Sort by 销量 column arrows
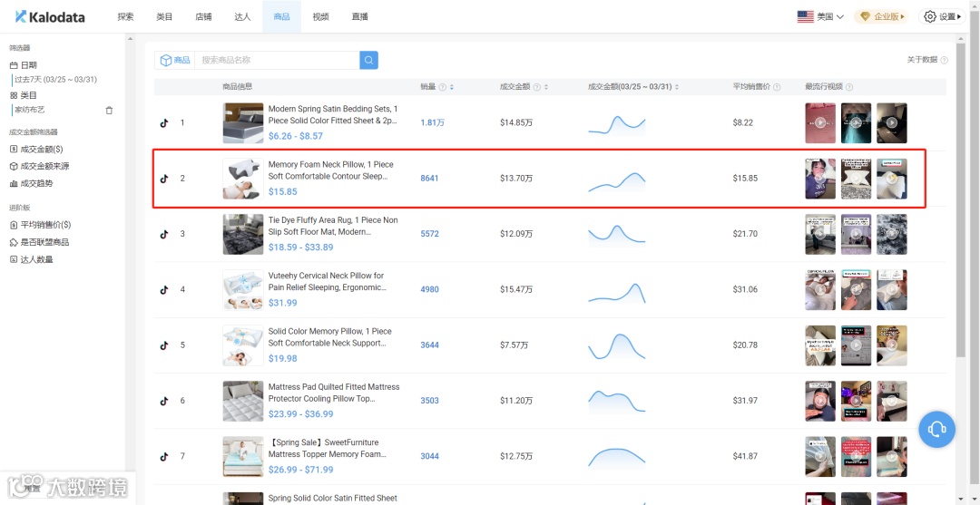This screenshot has width=980, height=505. tap(451, 87)
